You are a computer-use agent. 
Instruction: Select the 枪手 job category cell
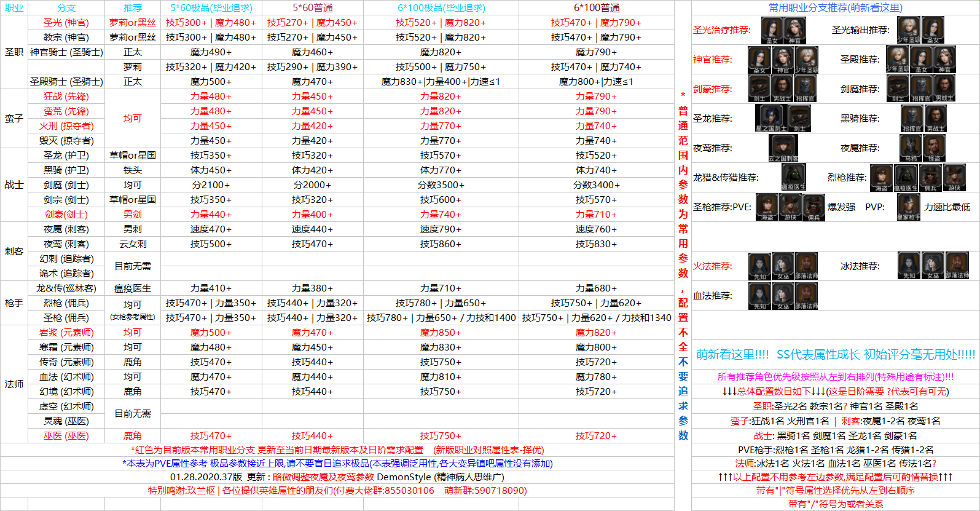[14, 303]
